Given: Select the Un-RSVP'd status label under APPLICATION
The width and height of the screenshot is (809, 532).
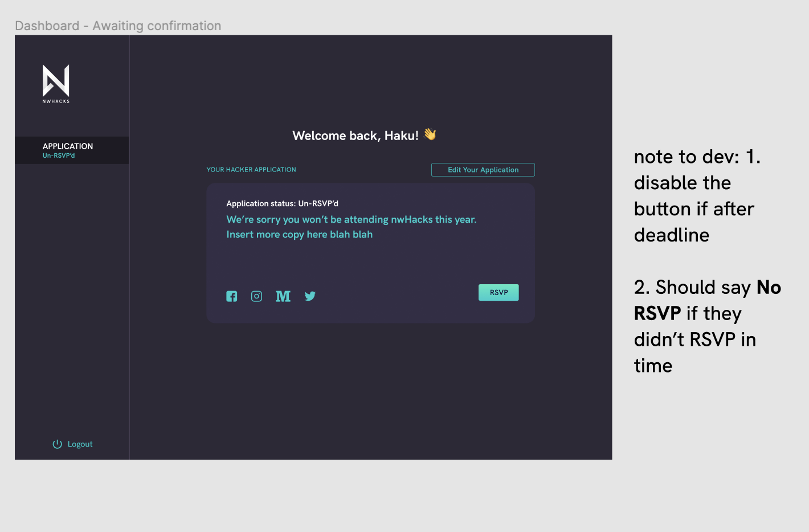Looking at the screenshot, I should (58, 155).
